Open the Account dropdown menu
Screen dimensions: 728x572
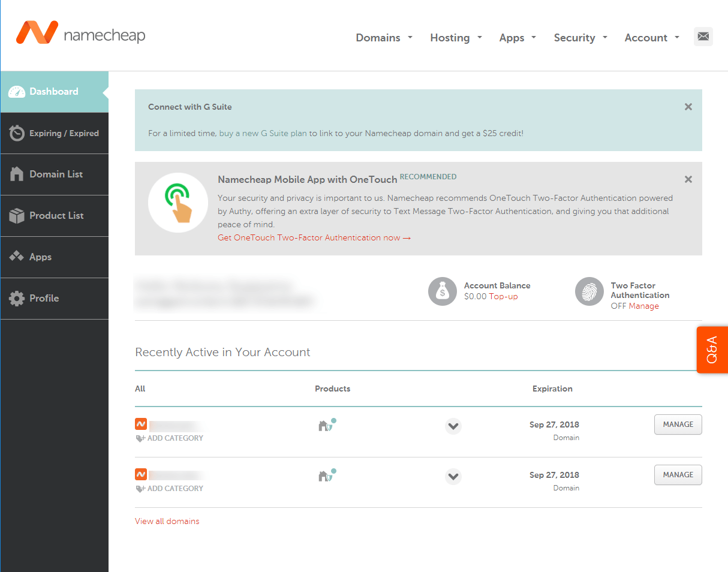tap(652, 38)
